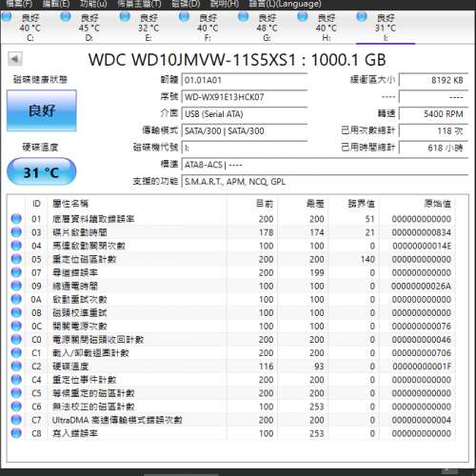This screenshot has width=476, height=476.
Task: Click raw value 000000000834
Action: tap(421, 232)
